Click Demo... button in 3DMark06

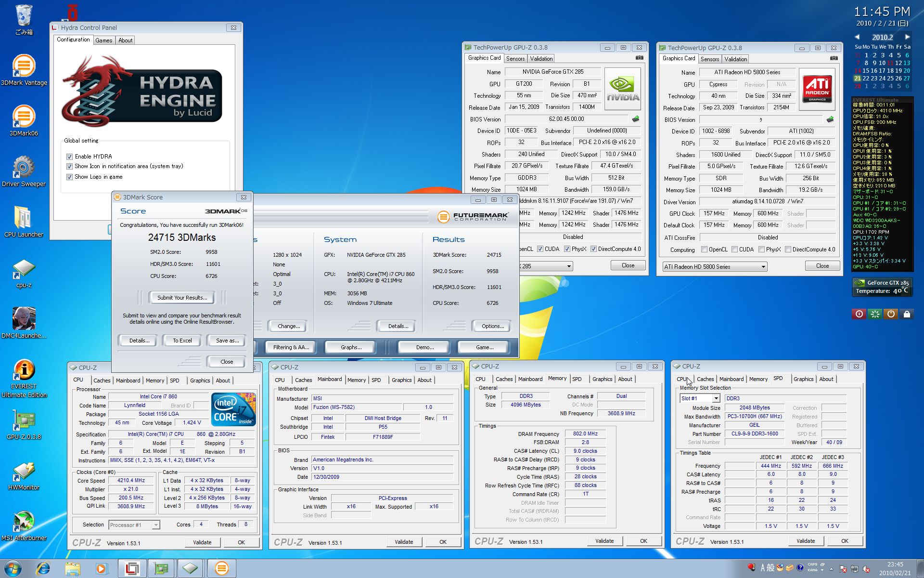(424, 347)
